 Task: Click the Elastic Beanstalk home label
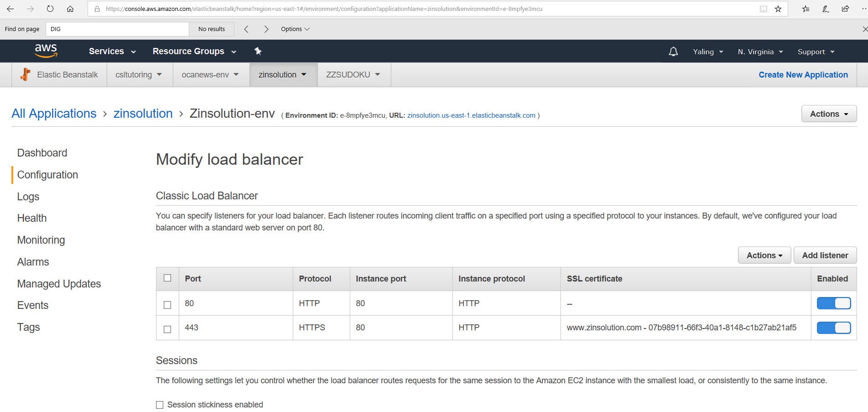tap(68, 75)
